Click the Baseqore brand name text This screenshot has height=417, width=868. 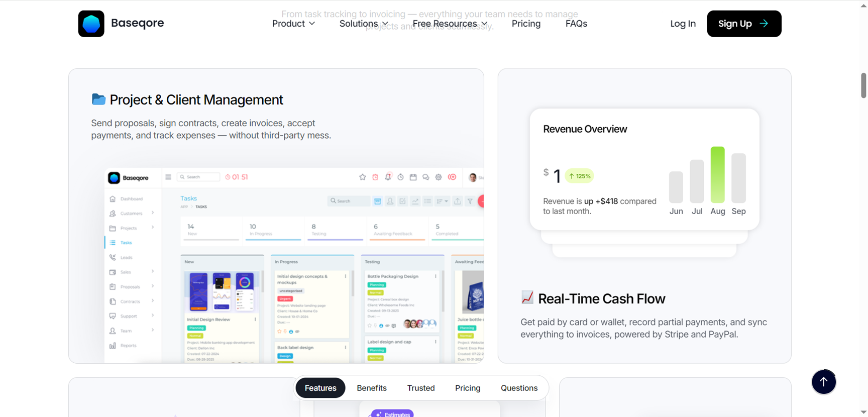click(137, 23)
